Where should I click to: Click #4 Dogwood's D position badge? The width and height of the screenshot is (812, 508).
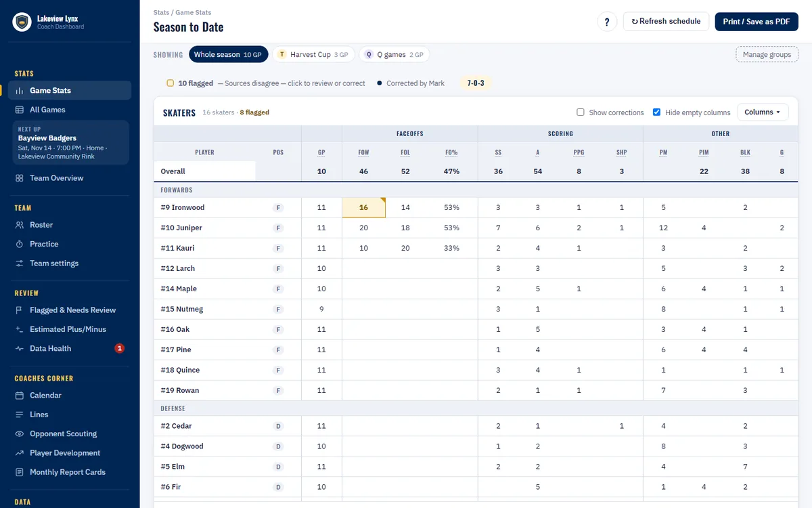coord(278,446)
